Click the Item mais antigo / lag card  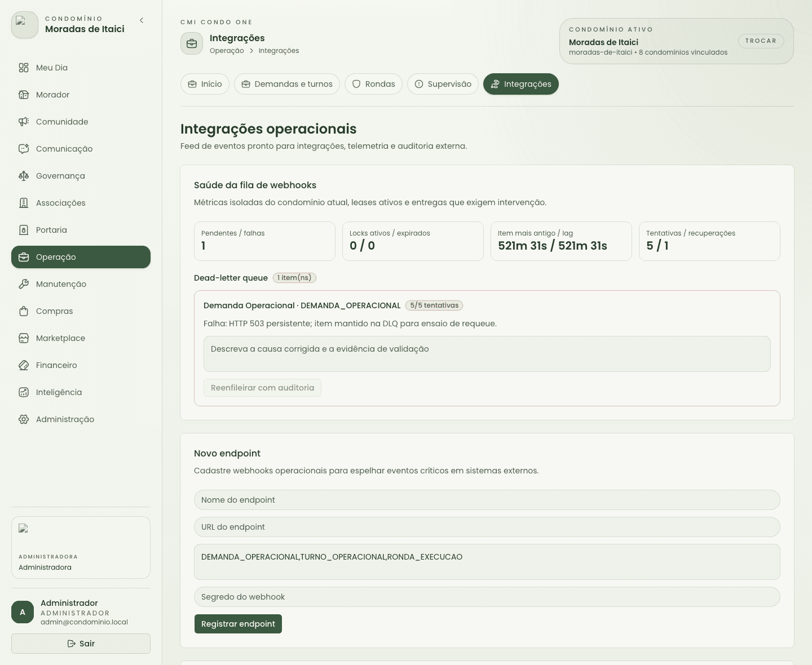click(x=561, y=241)
